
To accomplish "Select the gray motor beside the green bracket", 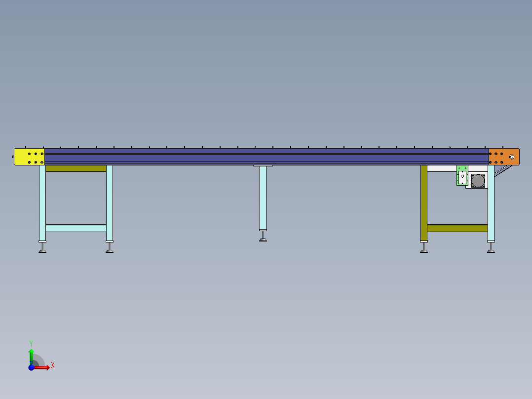I will click(478, 181).
